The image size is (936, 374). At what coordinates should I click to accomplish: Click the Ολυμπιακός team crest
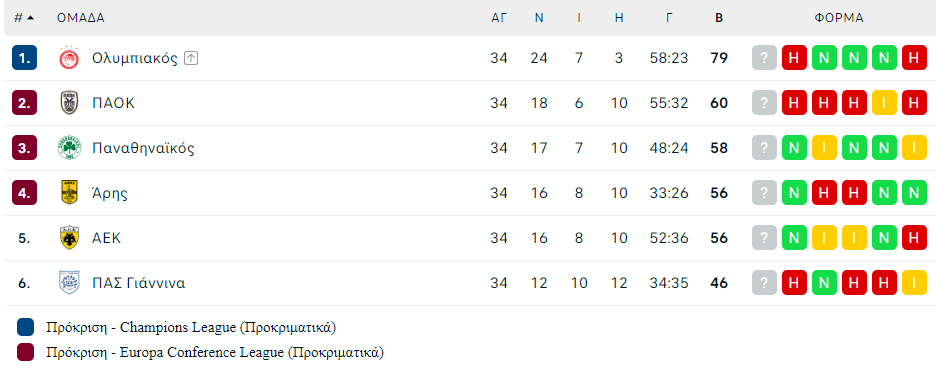coord(69,58)
